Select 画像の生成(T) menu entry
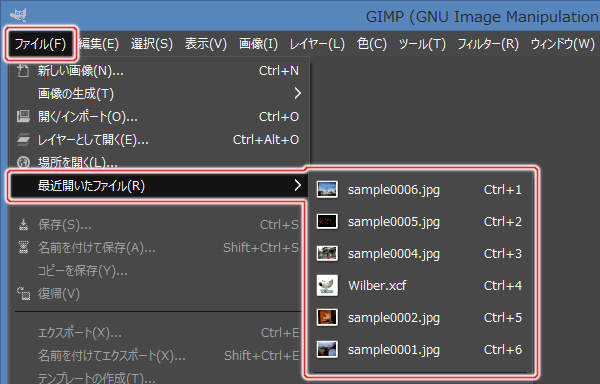The height and width of the screenshot is (384, 600). (159, 93)
